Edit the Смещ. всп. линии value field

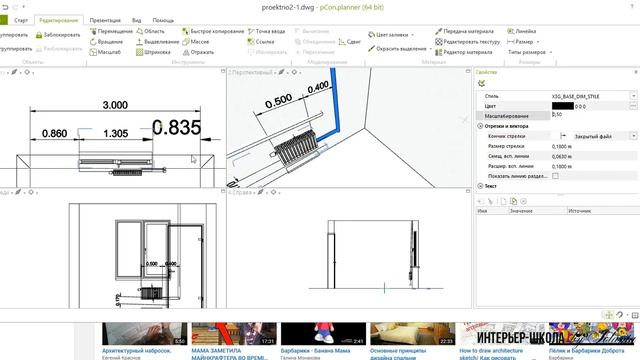pyautogui.click(x=593, y=156)
